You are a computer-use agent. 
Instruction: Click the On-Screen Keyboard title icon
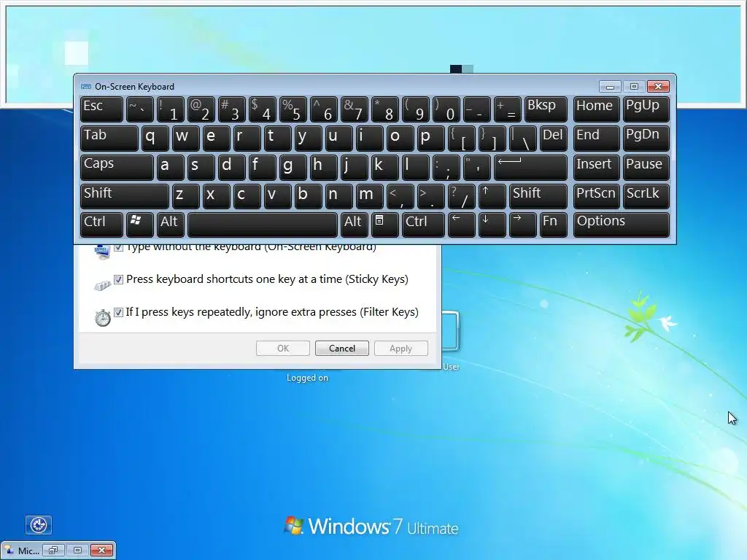86,87
